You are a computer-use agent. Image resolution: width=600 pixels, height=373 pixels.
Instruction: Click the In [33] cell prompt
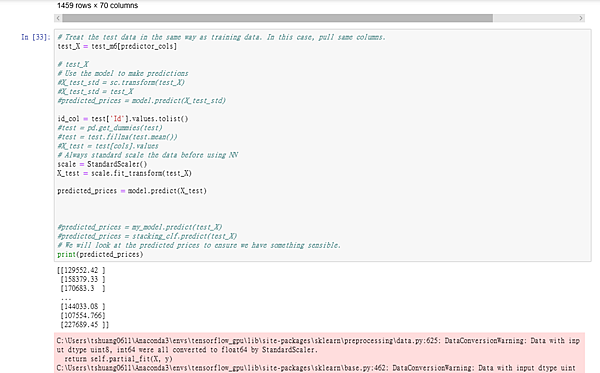(x=36, y=37)
